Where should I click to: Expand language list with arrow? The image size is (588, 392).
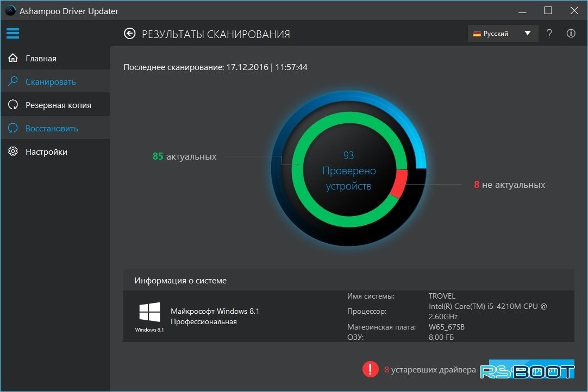tap(528, 33)
